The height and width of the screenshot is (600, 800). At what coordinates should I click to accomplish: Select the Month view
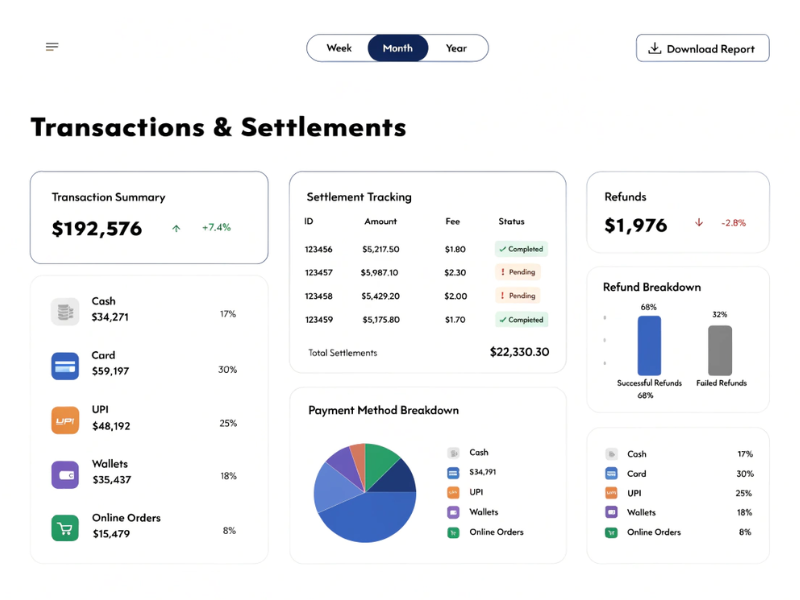coord(397,47)
